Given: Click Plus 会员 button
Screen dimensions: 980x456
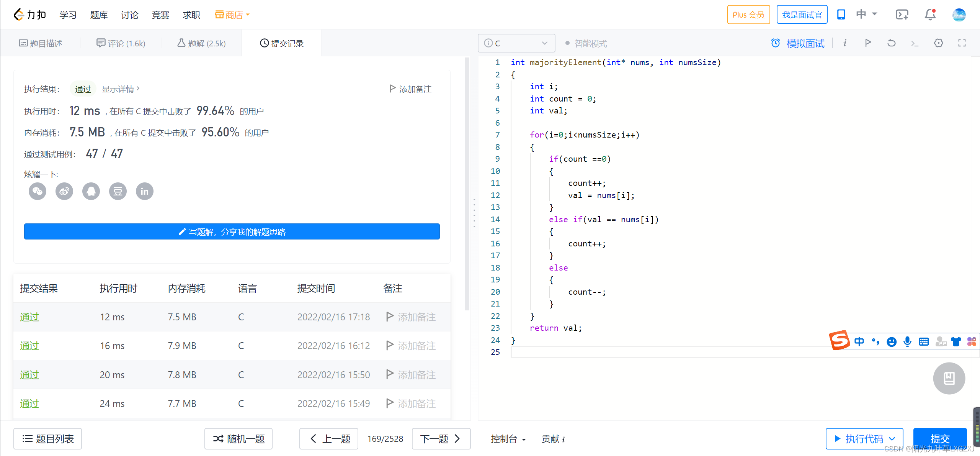Looking at the screenshot, I should [x=748, y=15].
